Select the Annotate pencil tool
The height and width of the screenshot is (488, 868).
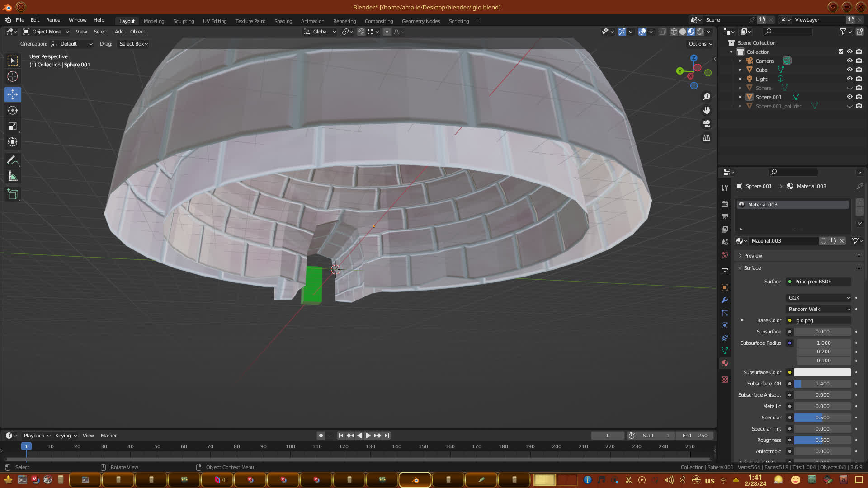tap(13, 160)
